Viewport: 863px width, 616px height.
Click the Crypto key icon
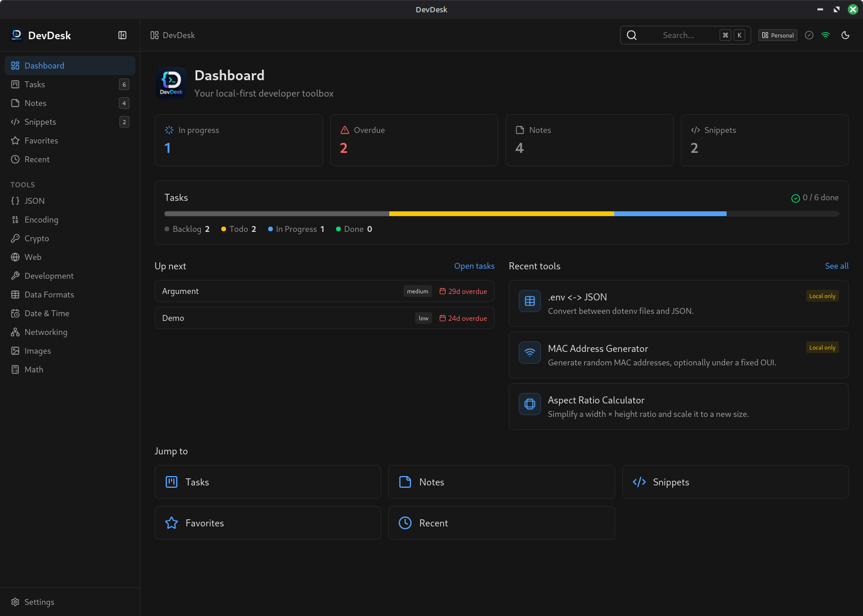[x=15, y=238]
